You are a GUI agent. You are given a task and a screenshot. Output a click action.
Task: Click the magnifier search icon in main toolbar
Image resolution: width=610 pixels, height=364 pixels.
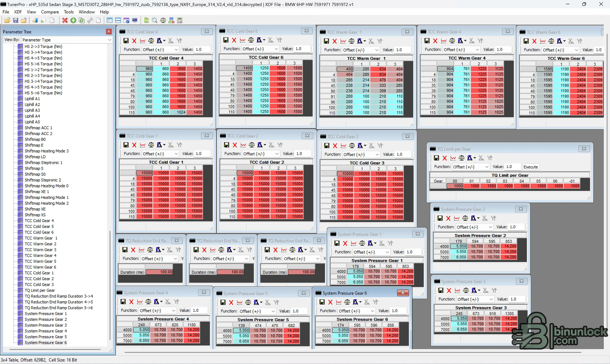[154, 20]
